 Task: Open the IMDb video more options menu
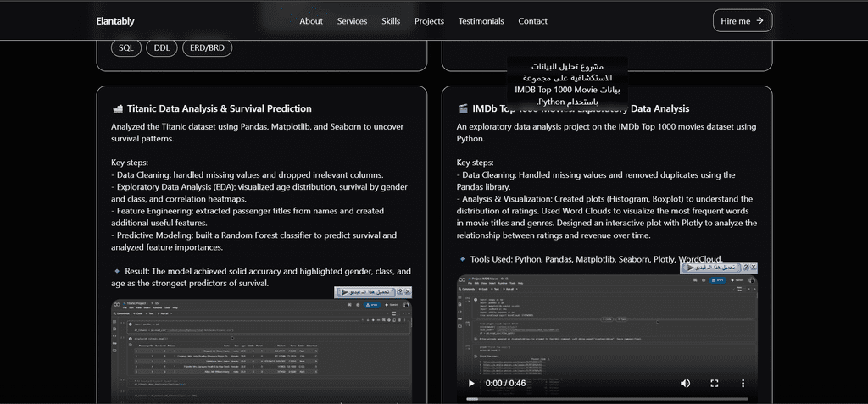(x=743, y=383)
